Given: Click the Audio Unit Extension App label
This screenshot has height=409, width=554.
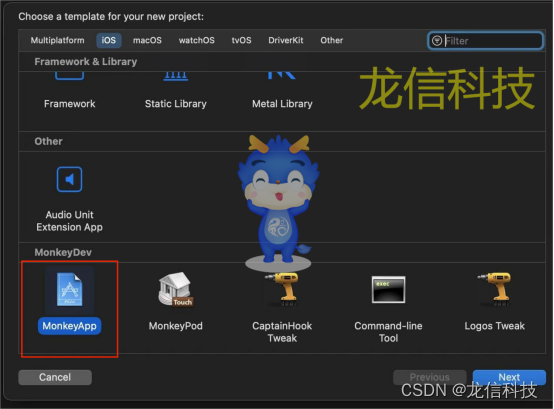Looking at the screenshot, I should 70,221.
